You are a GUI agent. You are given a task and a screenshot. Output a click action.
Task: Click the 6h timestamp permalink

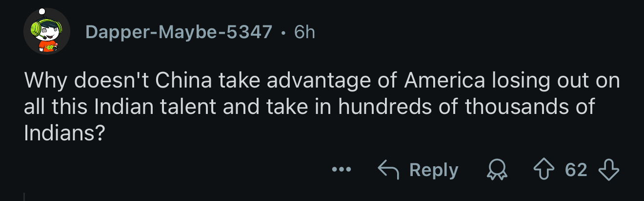(x=305, y=32)
